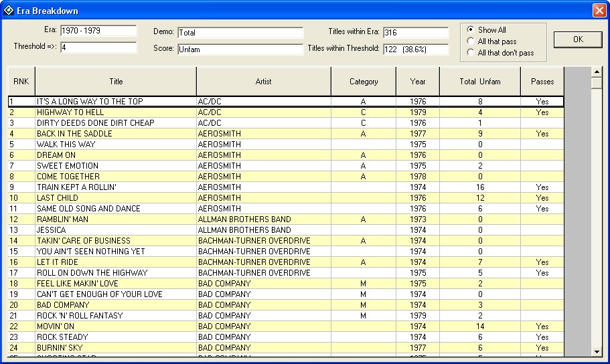Click the Titles within Era field

click(416, 33)
